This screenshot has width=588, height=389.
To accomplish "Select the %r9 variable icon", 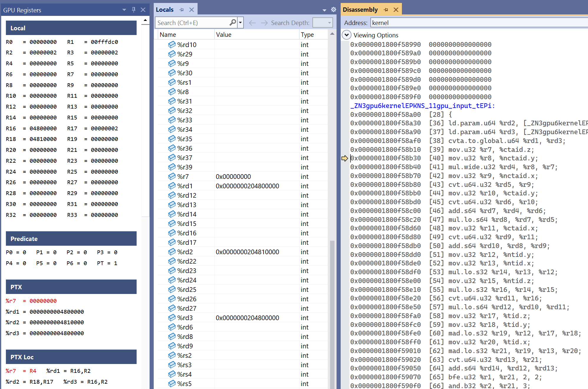I will [172, 63].
